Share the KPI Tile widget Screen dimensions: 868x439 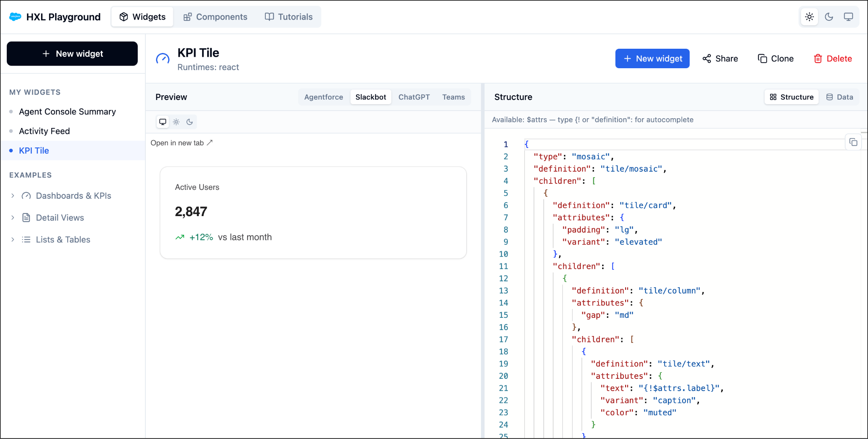coord(720,58)
